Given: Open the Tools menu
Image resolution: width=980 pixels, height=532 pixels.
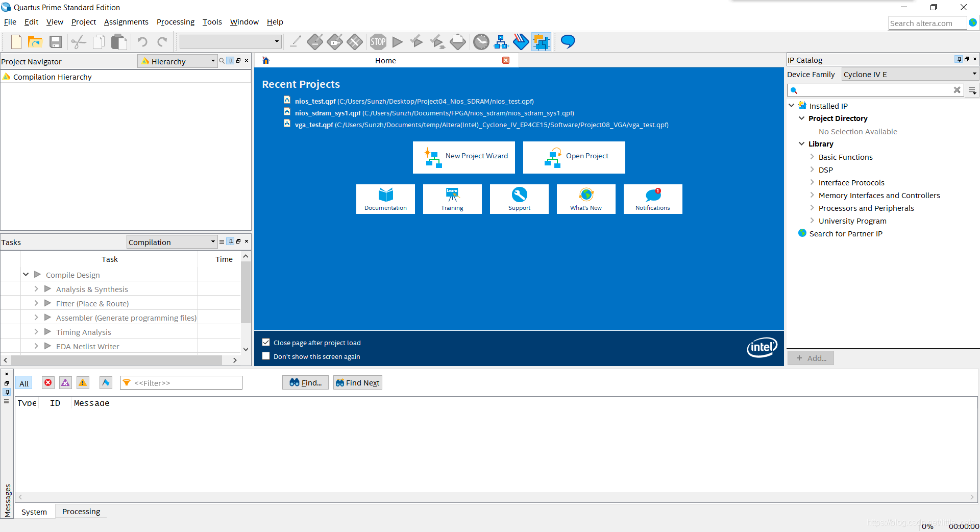Looking at the screenshot, I should coord(212,22).
